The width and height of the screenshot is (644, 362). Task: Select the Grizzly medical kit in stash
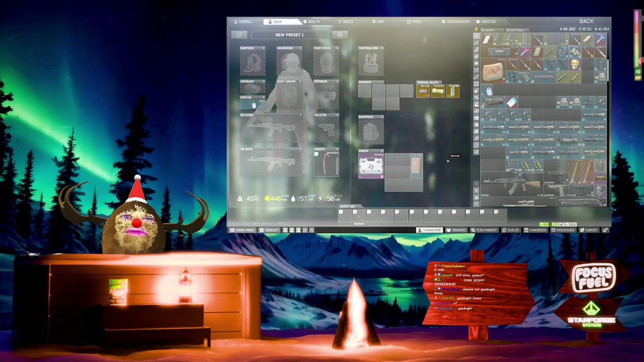tap(492, 71)
